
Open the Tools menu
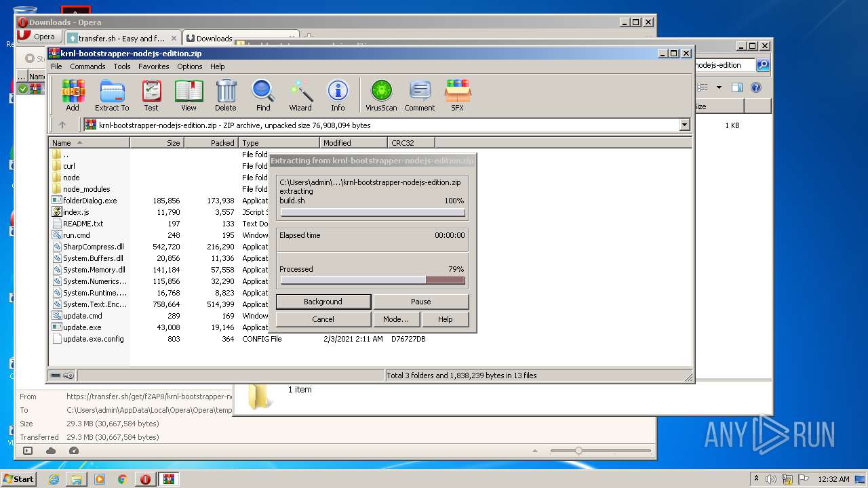pyautogui.click(x=122, y=66)
